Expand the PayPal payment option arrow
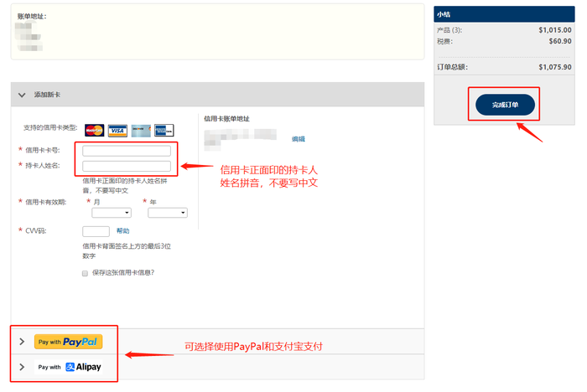587x392 pixels. pyautogui.click(x=22, y=342)
